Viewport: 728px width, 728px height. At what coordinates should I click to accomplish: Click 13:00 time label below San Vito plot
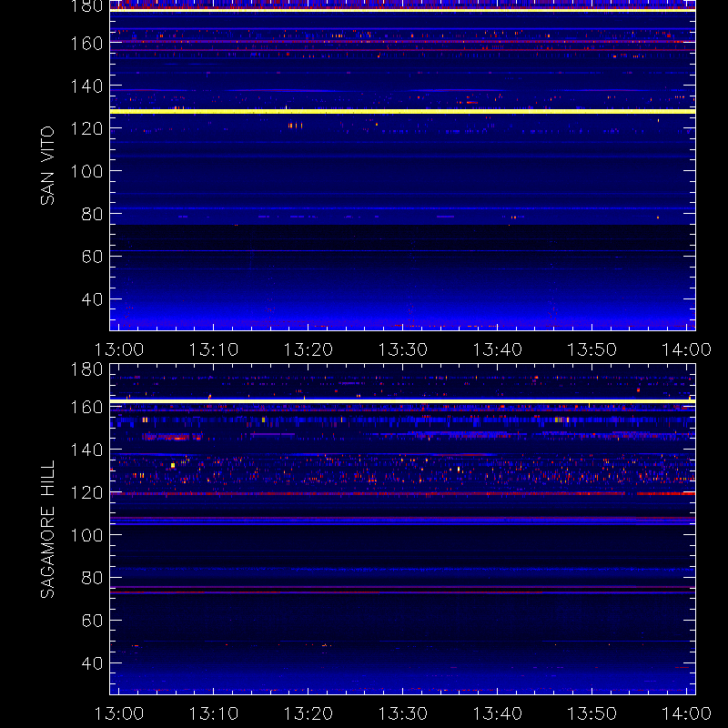click(x=119, y=349)
